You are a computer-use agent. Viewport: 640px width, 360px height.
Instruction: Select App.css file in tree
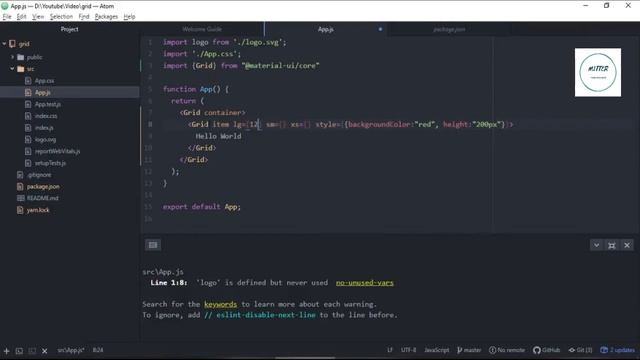click(x=44, y=81)
